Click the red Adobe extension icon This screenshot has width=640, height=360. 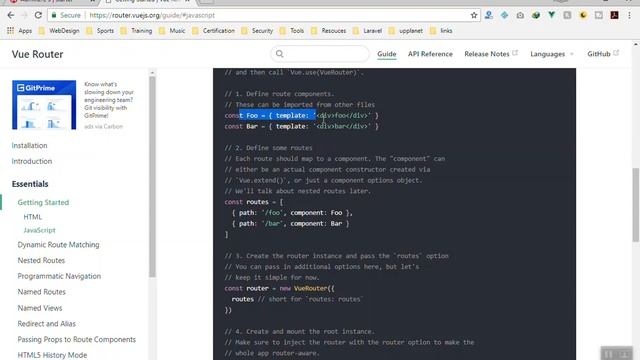614,15
